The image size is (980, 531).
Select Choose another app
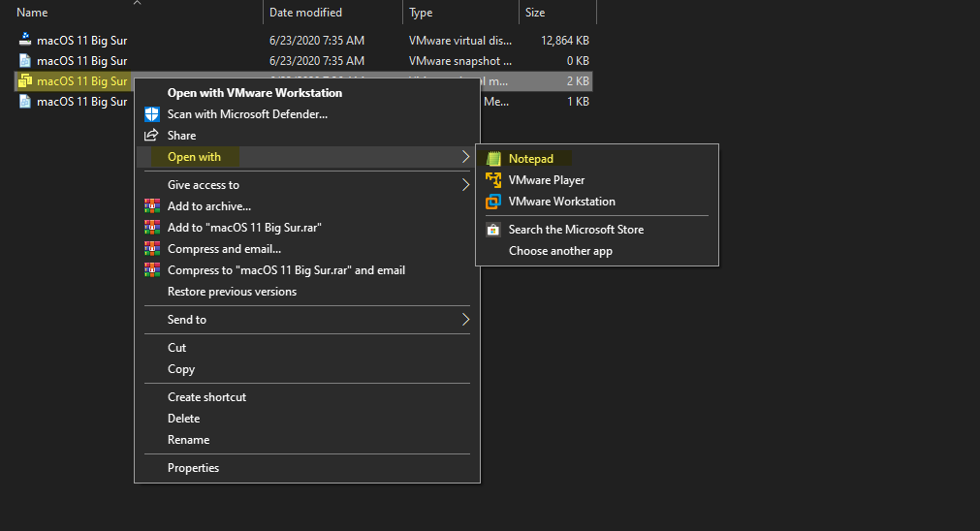pos(560,251)
